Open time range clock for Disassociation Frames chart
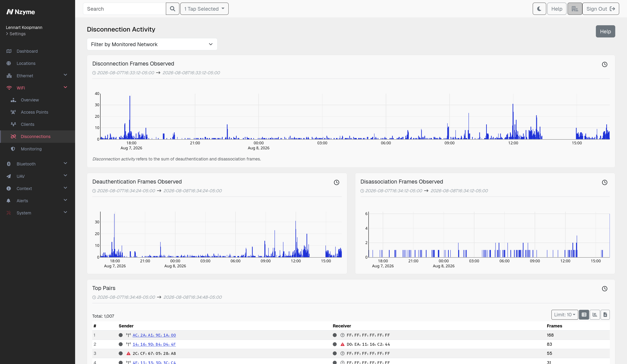The image size is (627, 364). [x=604, y=182]
